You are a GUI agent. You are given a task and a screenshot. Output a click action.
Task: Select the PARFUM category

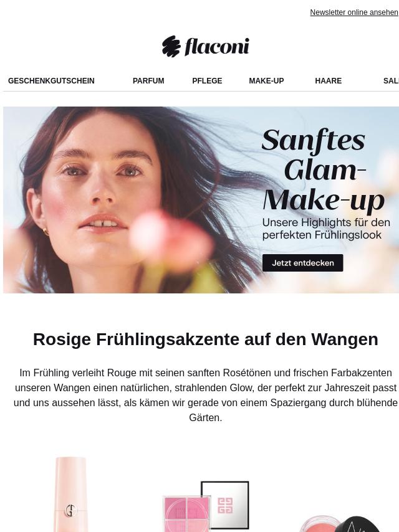coord(148,81)
